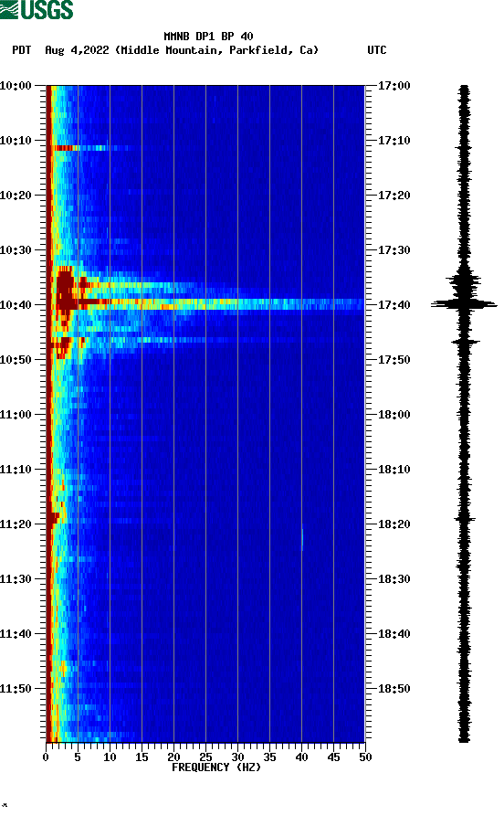Click the 20 Hz frequency tick label
Screen dimensions: 504x815
coord(173,757)
